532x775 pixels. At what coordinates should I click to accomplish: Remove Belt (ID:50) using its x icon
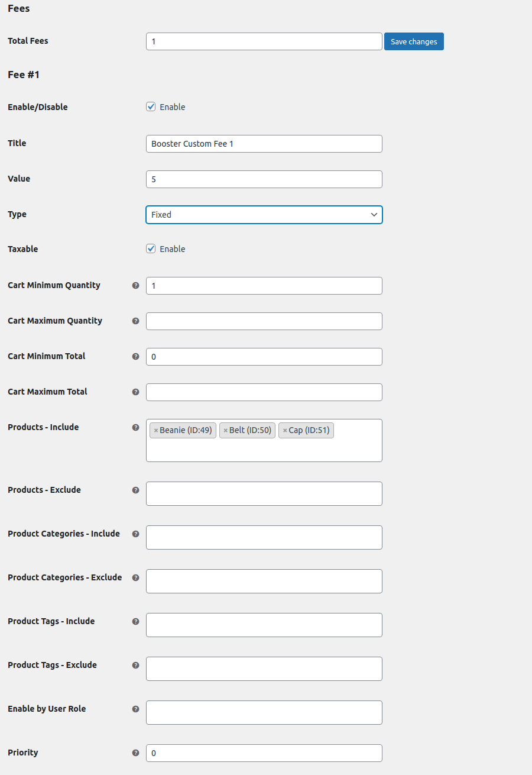pyautogui.click(x=225, y=431)
